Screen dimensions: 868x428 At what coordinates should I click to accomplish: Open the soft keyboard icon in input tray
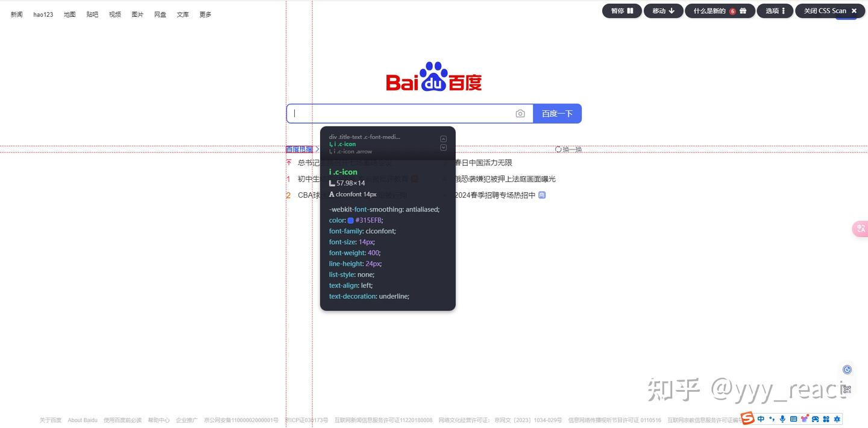[x=793, y=418]
